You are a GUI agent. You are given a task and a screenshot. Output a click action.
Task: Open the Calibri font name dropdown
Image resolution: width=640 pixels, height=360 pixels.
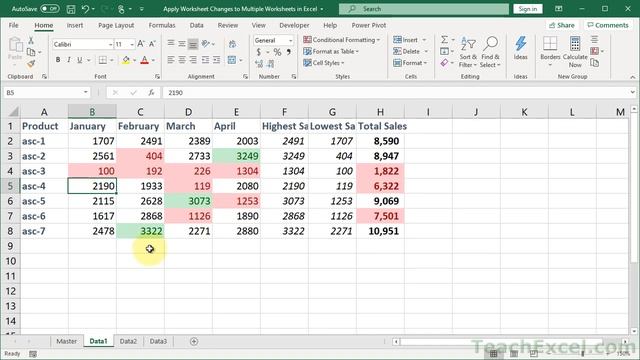(110, 44)
